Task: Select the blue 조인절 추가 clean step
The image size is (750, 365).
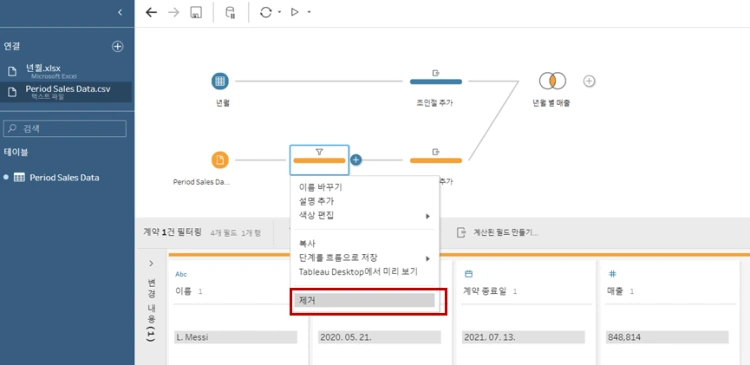Action: point(436,81)
